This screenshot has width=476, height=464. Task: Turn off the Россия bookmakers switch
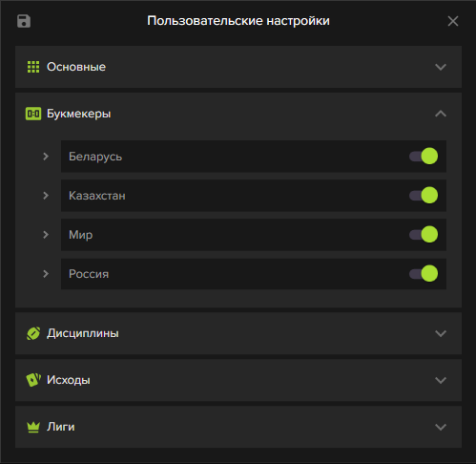click(x=424, y=274)
